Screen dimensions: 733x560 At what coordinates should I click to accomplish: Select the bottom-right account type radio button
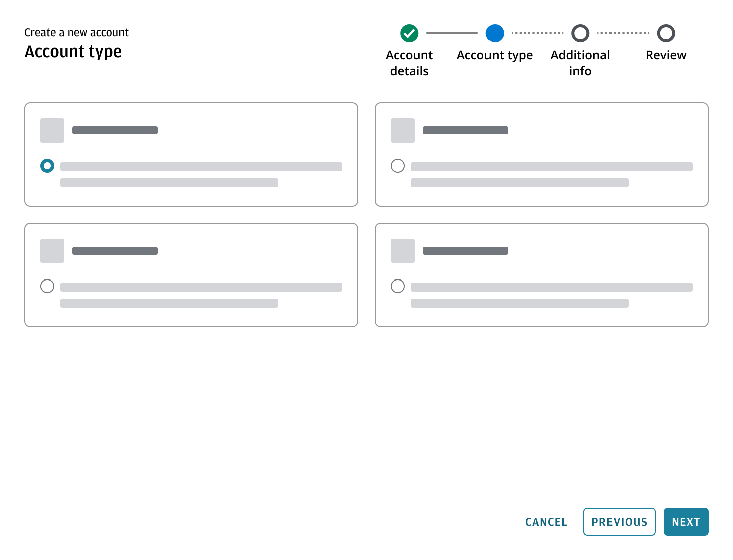397,286
